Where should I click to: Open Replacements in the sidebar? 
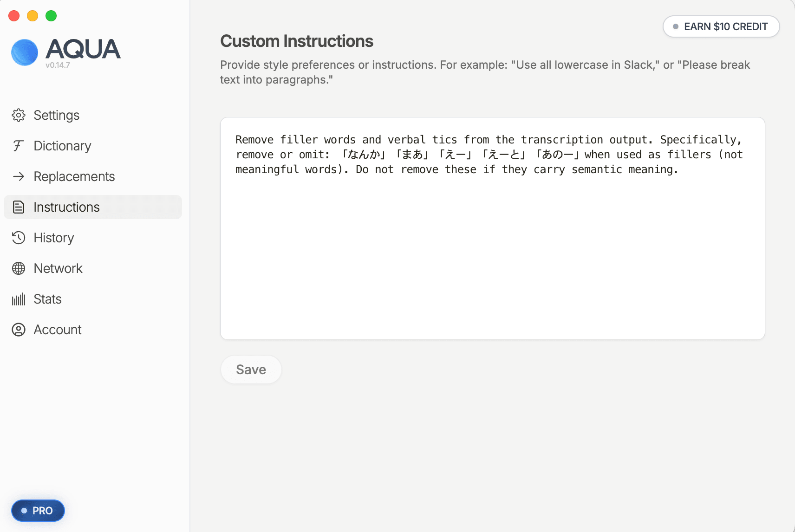[93, 176]
